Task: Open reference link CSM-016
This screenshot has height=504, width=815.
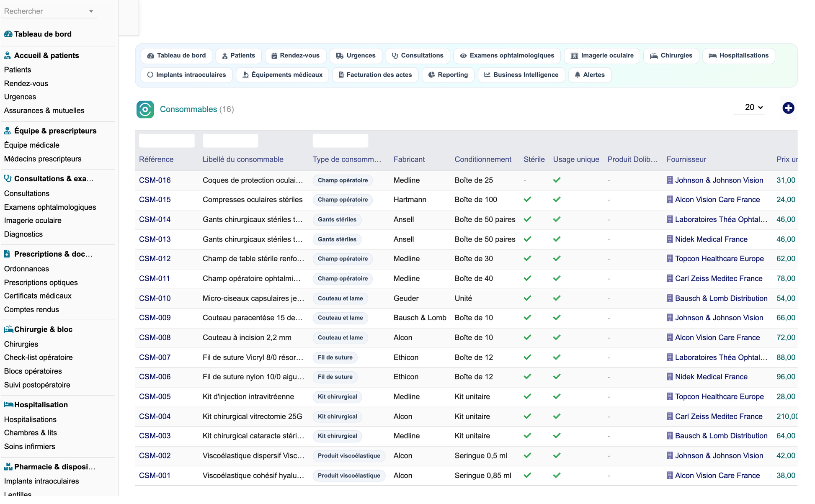Action: coord(155,180)
